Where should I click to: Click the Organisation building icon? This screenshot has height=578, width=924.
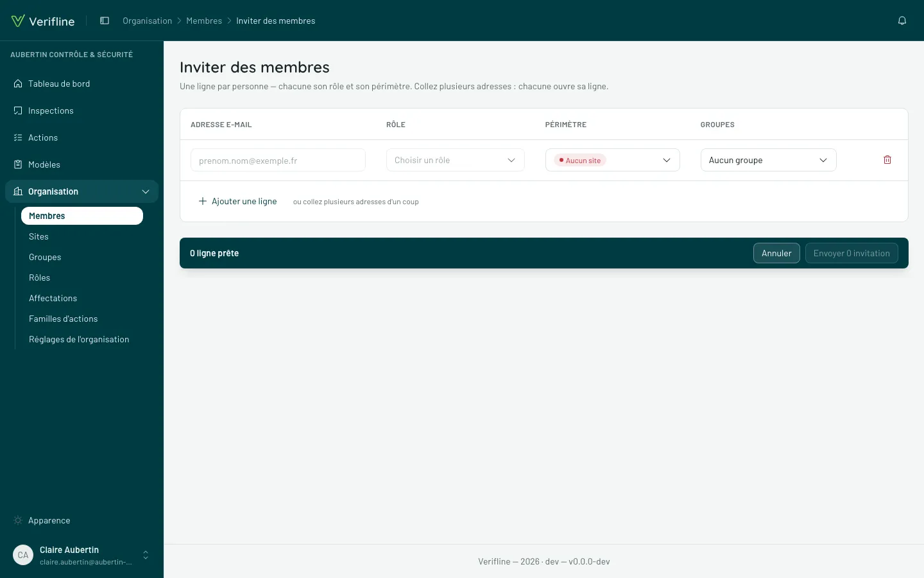click(18, 191)
